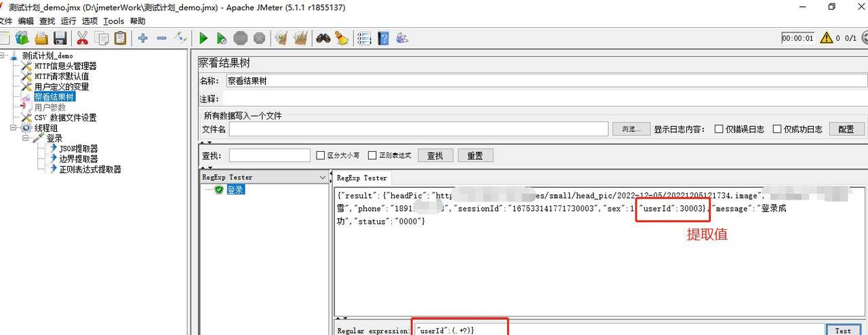Click the green Start run icon

pos(203,39)
